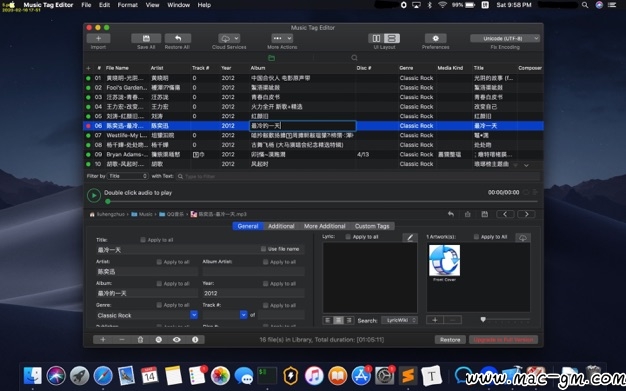Open the LyricWiki search source dropdown
This screenshot has height=391, width=626.
pos(399,320)
